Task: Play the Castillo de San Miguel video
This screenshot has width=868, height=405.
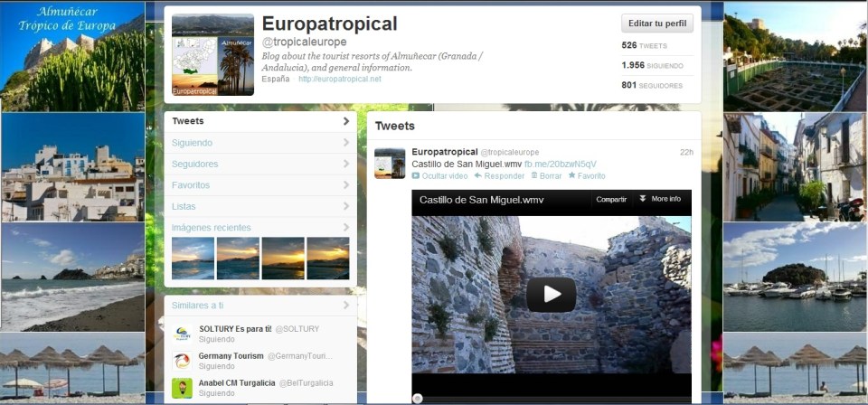Action: [x=551, y=294]
